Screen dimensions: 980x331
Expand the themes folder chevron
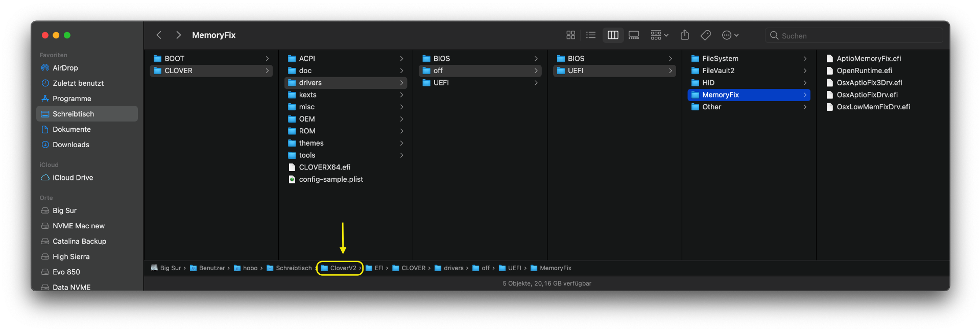(x=401, y=143)
